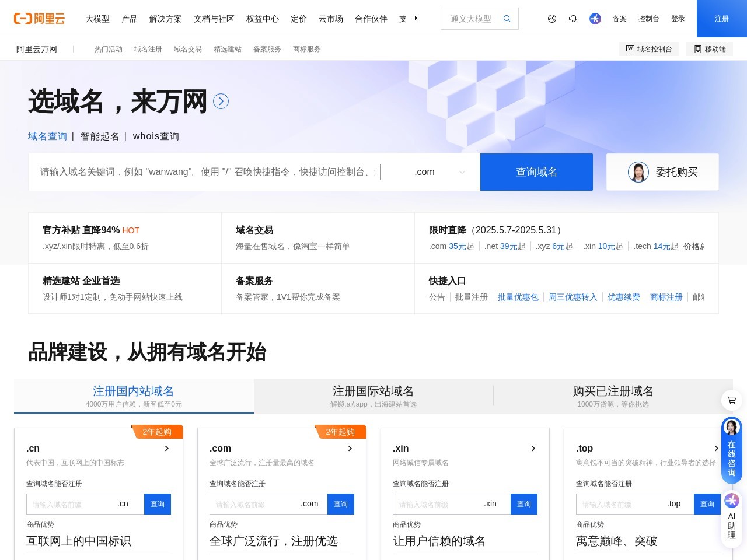Switch to 智能起名 search mode
Viewport: 747px width, 560px height.
click(100, 136)
